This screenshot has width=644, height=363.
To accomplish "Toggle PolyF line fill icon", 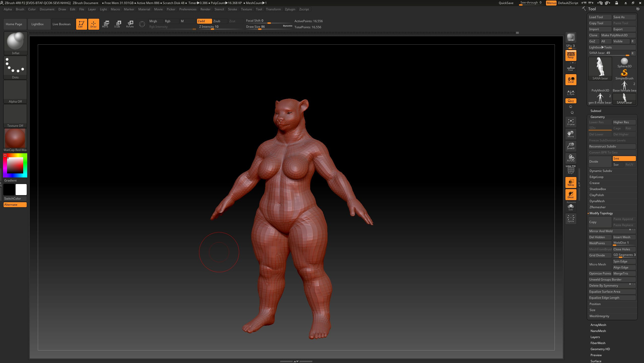I will coord(571,170).
